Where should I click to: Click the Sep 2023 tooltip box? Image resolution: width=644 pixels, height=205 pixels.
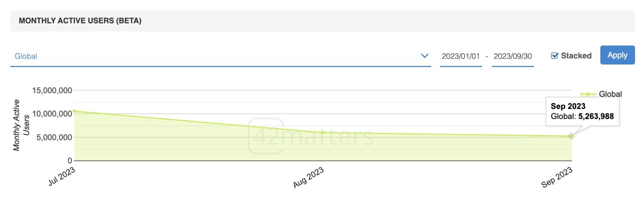[x=582, y=112]
